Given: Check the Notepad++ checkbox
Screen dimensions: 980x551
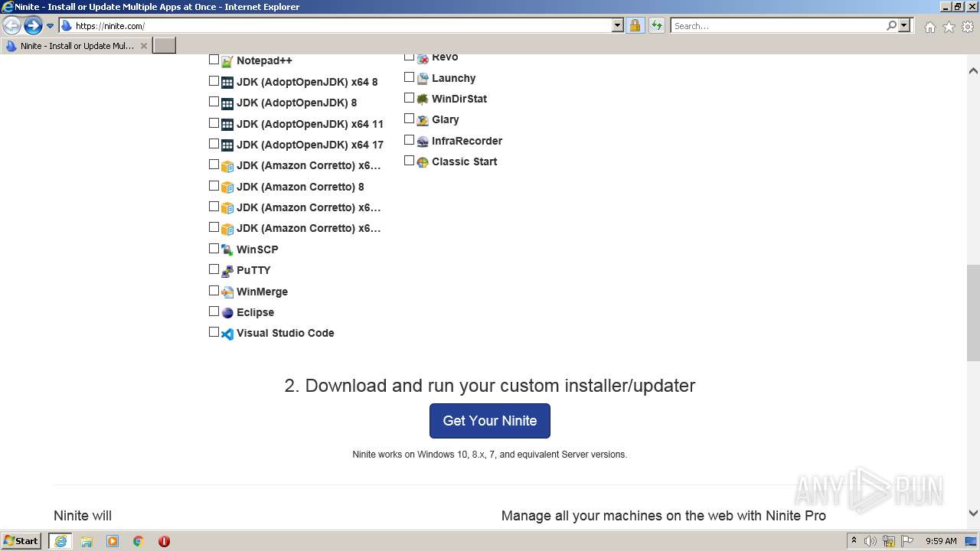Looking at the screenshot, I should [x=214, y=59].
